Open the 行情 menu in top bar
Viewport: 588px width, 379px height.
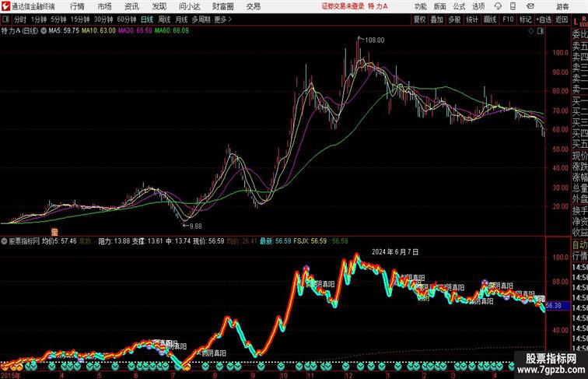[x=77, y=6]
